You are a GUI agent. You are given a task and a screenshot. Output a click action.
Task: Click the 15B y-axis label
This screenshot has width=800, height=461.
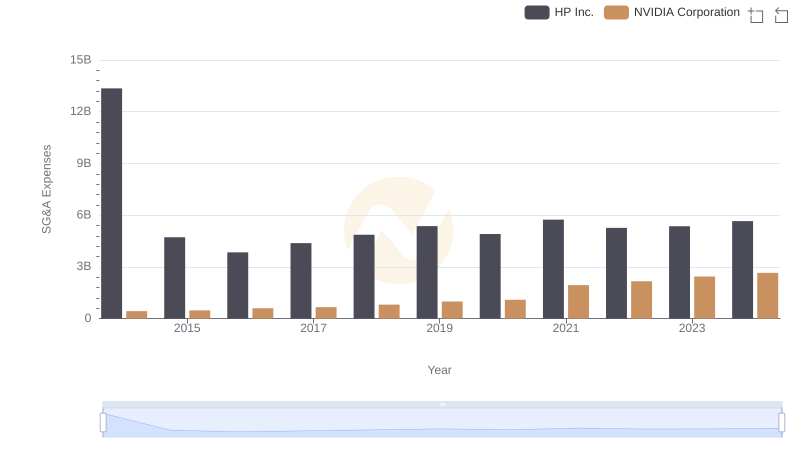(81, 60)
